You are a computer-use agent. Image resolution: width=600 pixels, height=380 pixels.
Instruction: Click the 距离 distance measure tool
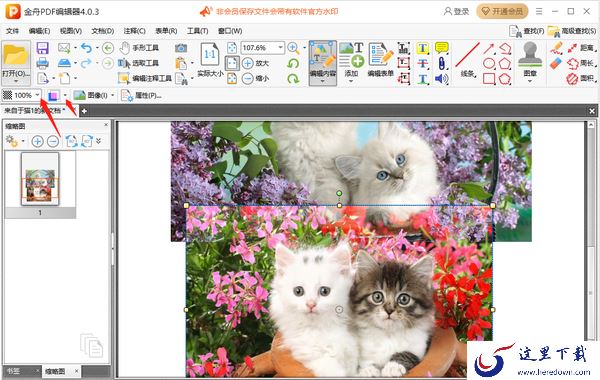click(x=580, y=48)
